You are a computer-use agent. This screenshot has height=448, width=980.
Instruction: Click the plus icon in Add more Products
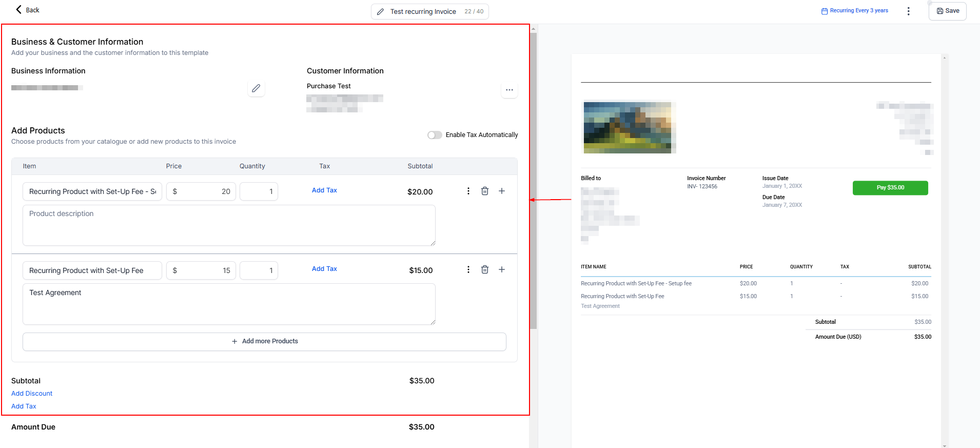click(234, 342)
